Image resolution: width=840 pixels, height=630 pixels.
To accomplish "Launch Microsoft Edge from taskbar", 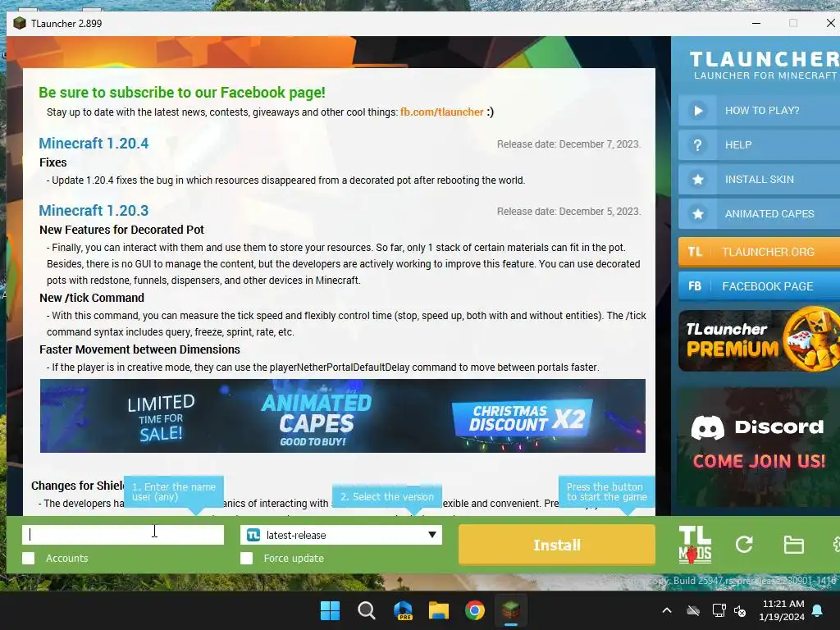I will coord(403,610).
